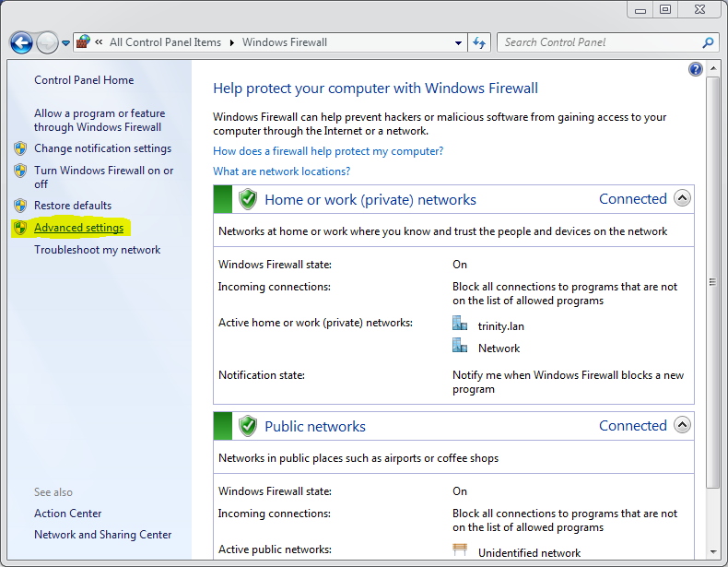Click scrollbar down arrow
The image size is (728, 567).
(713, 551)
